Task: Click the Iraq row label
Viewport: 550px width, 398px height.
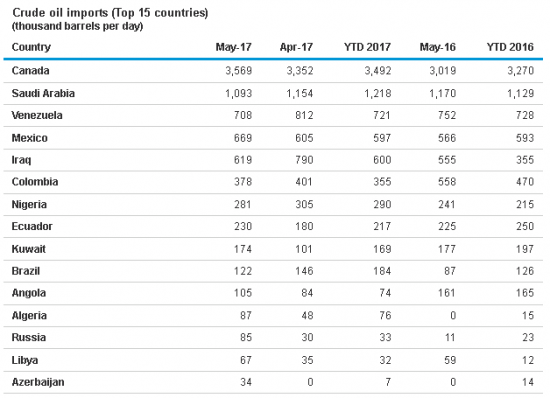Action: tap(21, 160)
